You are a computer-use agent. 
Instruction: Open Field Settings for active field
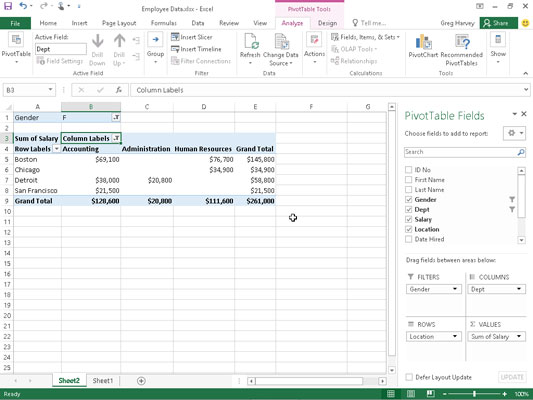click(x=59, y=61)
